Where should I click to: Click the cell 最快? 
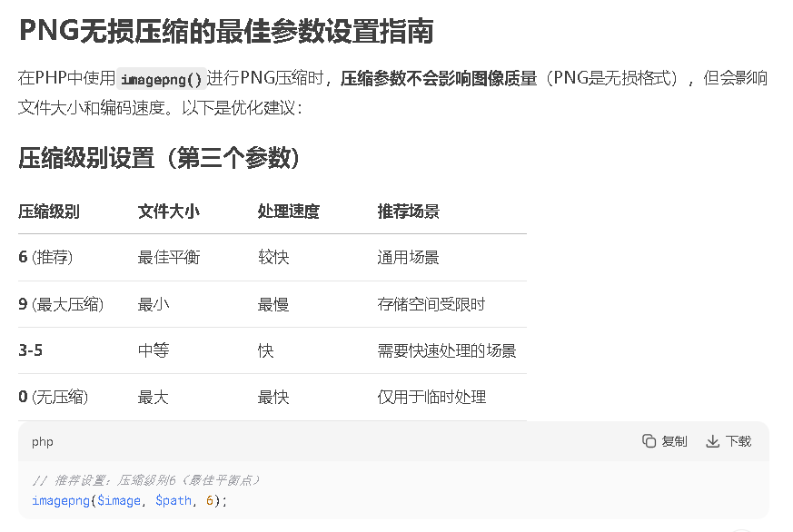[x=273, y=397]
